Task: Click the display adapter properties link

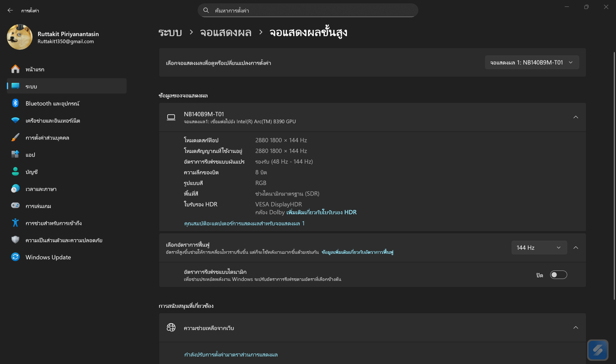Action: click(244, 223)
